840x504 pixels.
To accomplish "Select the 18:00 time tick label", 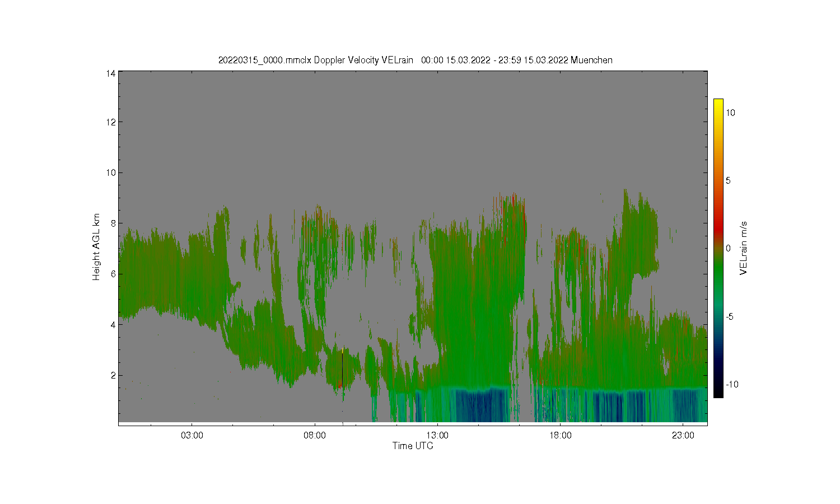I will 560,435.
